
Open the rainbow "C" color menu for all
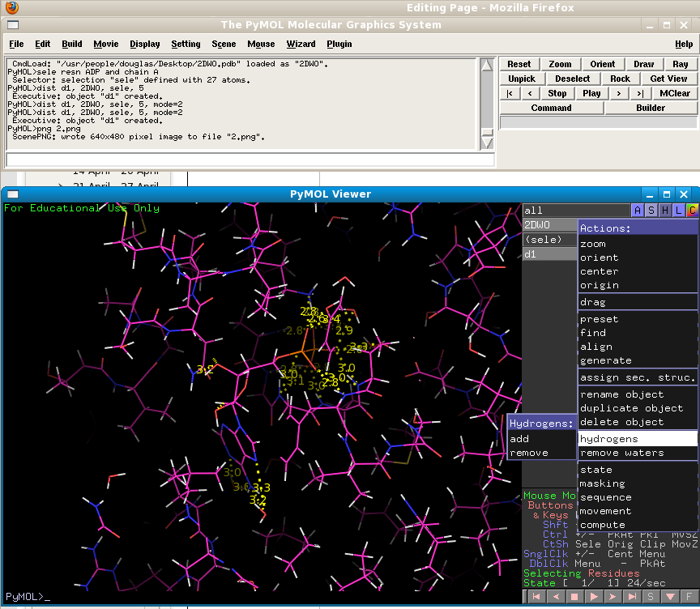690,211
